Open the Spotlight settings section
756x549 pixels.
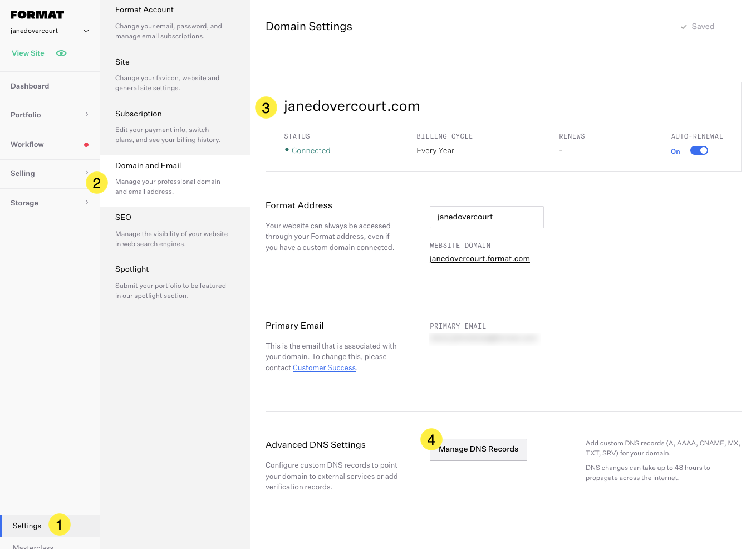[x=175, y=282]
